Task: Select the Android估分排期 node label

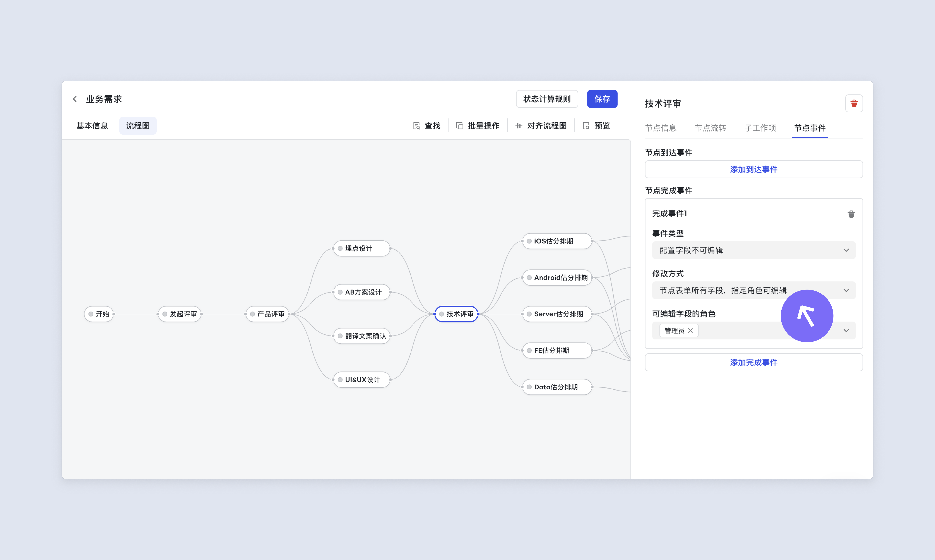Action: (x=561, y=278)
